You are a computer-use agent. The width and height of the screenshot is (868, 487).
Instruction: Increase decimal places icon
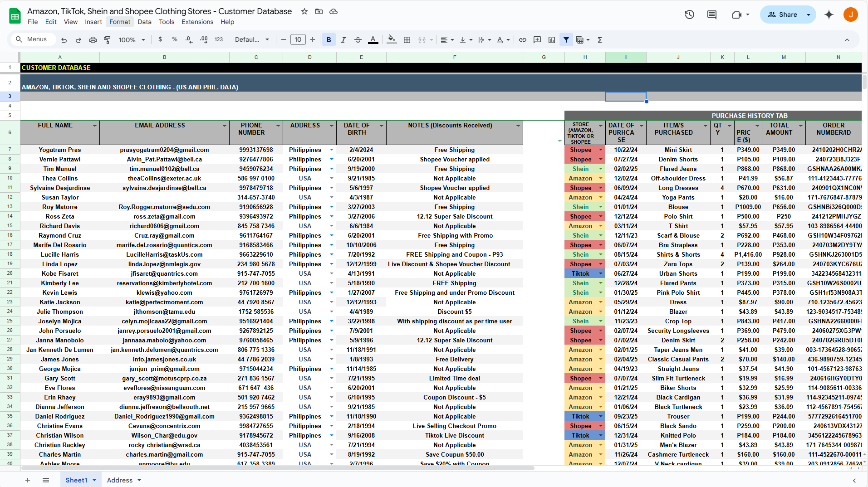pyautogui.click(x=204, y=39)
